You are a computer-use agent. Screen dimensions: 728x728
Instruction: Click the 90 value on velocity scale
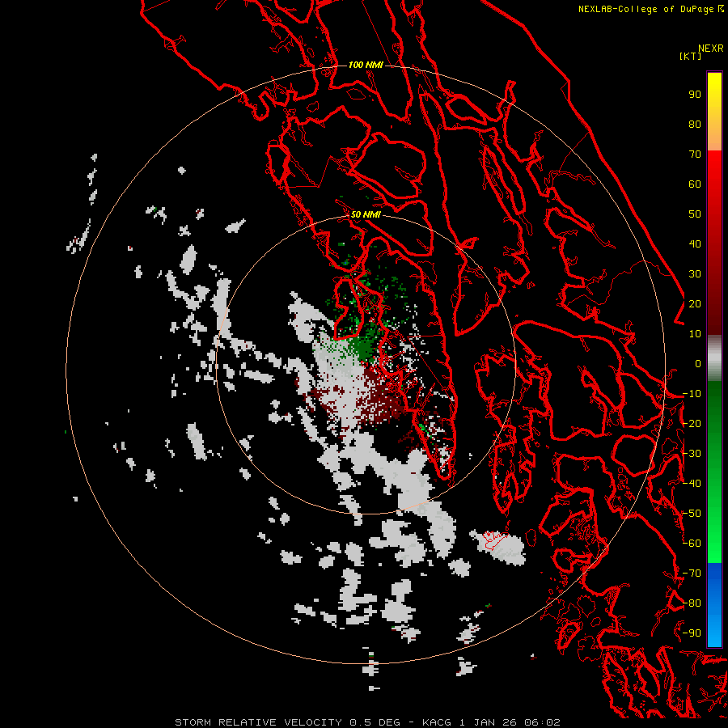tap(695, 95)
